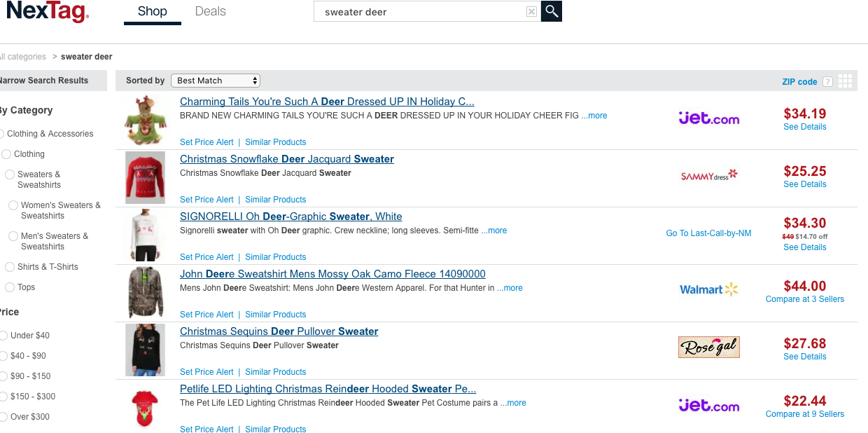Screen dimensions: 868x433
Task: Open Signorelli white sweater thumbnail
Action: [146, 235]
